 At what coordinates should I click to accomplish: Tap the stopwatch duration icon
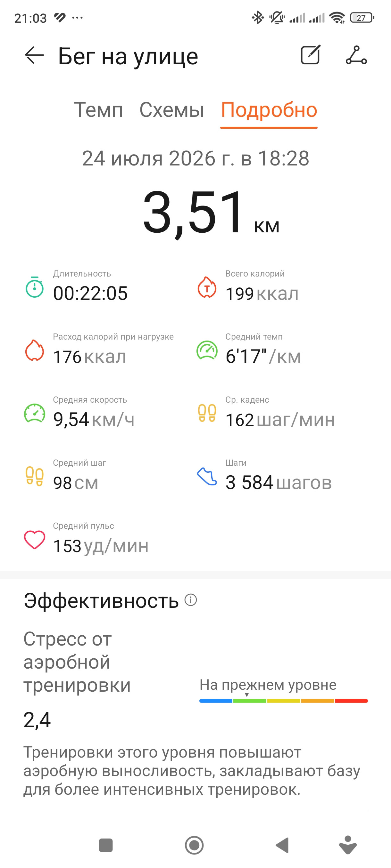(x=34, y=287)
